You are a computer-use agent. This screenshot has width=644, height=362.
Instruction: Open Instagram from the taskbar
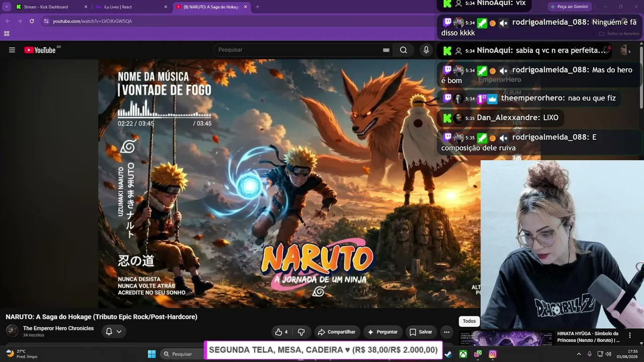(493, 354)
